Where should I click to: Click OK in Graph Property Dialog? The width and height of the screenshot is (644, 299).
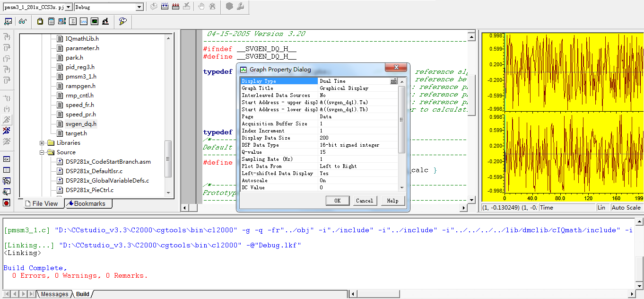tap(338, 201)
